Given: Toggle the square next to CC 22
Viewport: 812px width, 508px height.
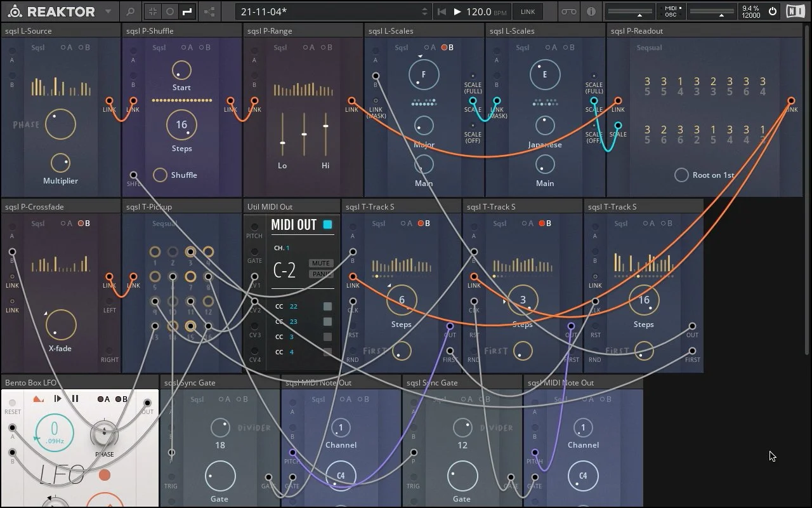Looking at the screenshot, I should 327,306.
